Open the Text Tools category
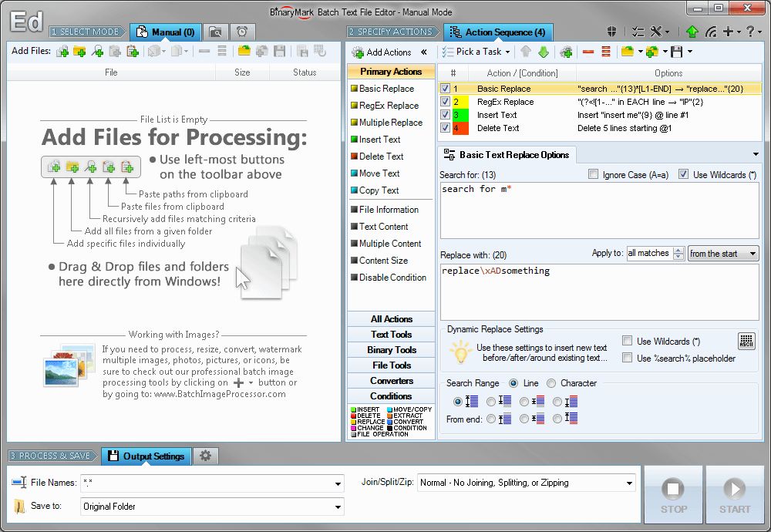771x532 pixels. tap(392, 335)
